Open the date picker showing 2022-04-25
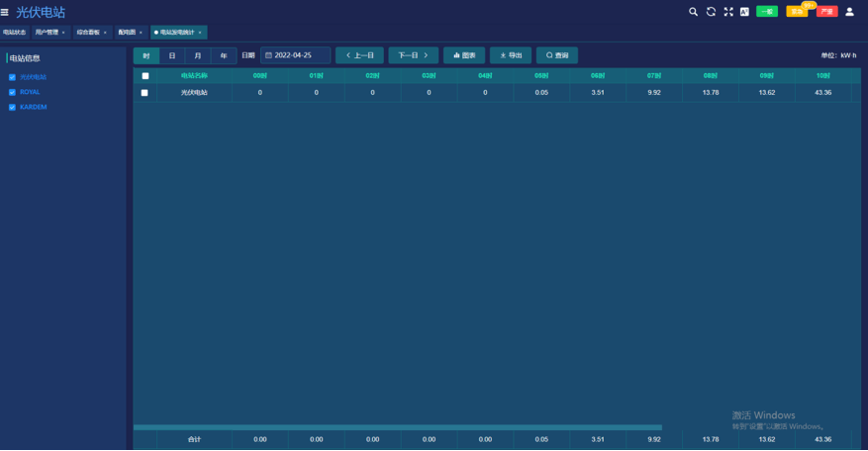This screenshot has width=868, height=451. coord(295,55)
